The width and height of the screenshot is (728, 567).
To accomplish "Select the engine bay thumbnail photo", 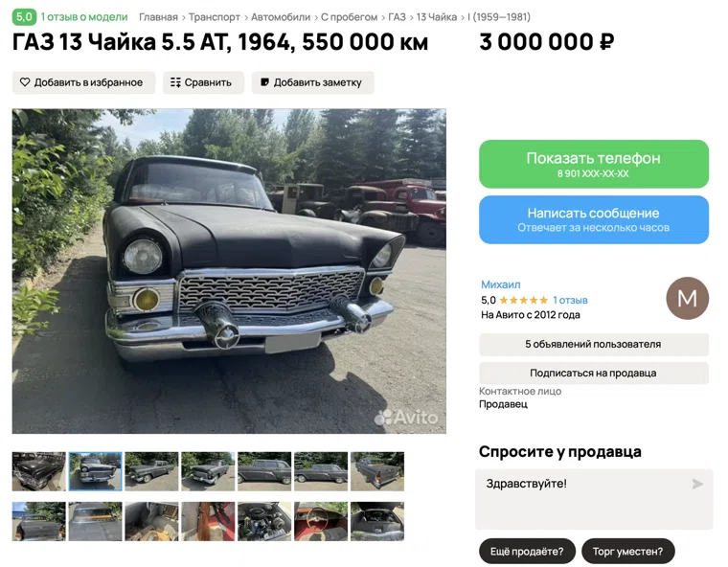I will tap(264, 521).
